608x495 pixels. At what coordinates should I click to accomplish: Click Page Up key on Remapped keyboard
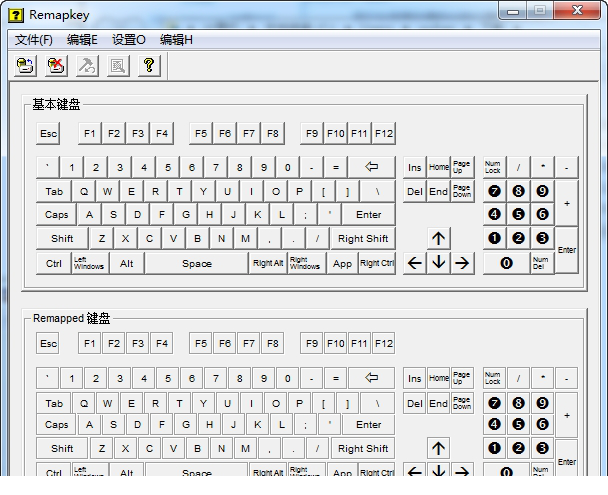pos(462,378)
